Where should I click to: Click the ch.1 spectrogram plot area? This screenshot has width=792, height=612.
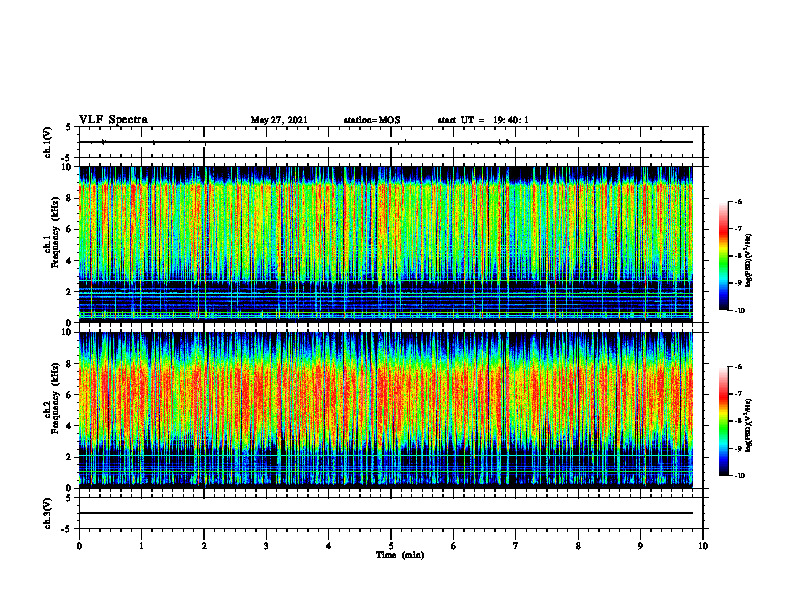pyautogui.click(x=386, y=244)
